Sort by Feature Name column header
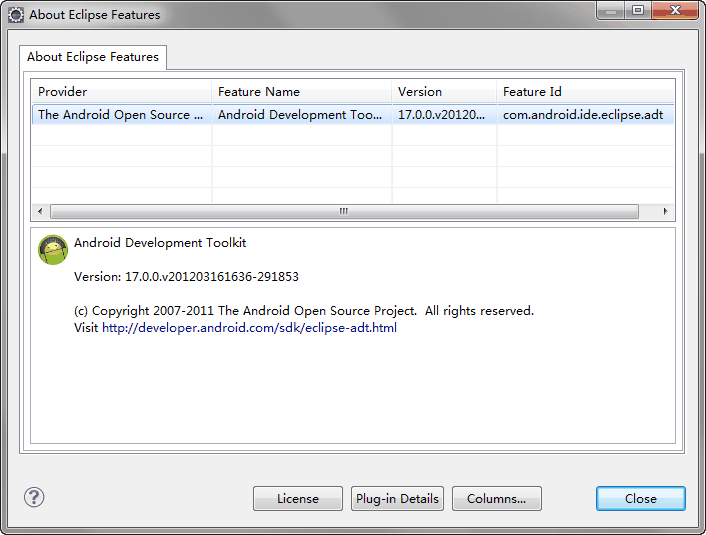This screenshot has height=535, width=706. 301,92
